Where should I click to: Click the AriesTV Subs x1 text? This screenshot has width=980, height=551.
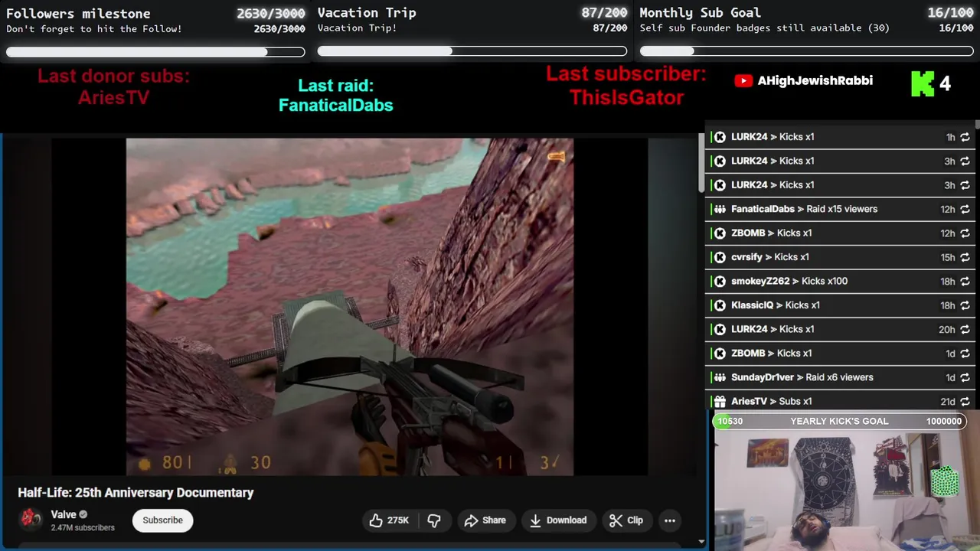click(772, 401)
